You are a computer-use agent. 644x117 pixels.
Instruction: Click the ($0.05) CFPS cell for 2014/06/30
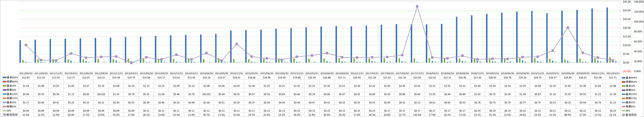(x=206, y=94)
